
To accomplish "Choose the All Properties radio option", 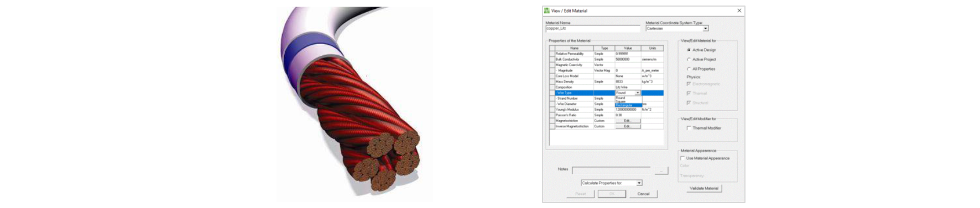I will (689, 69).
